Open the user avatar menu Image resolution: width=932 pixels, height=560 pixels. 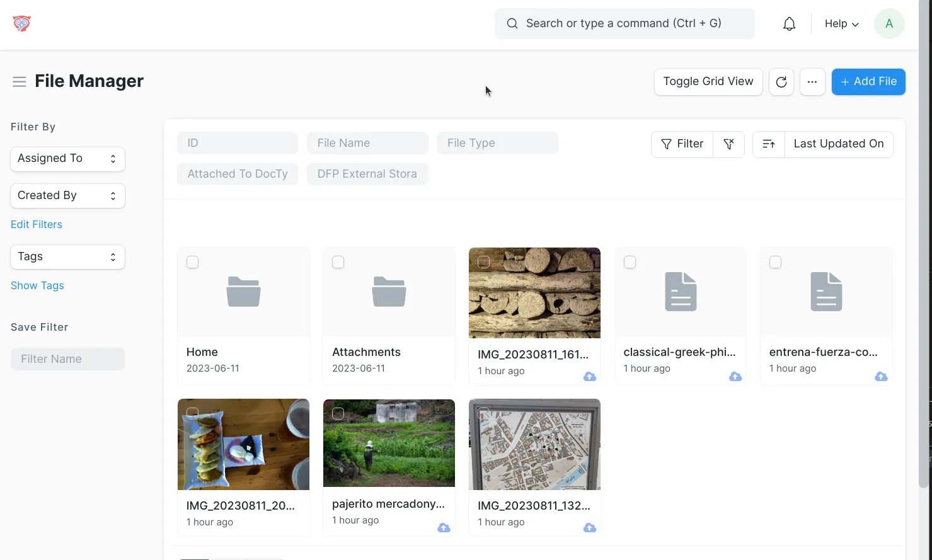click(889, 24)
